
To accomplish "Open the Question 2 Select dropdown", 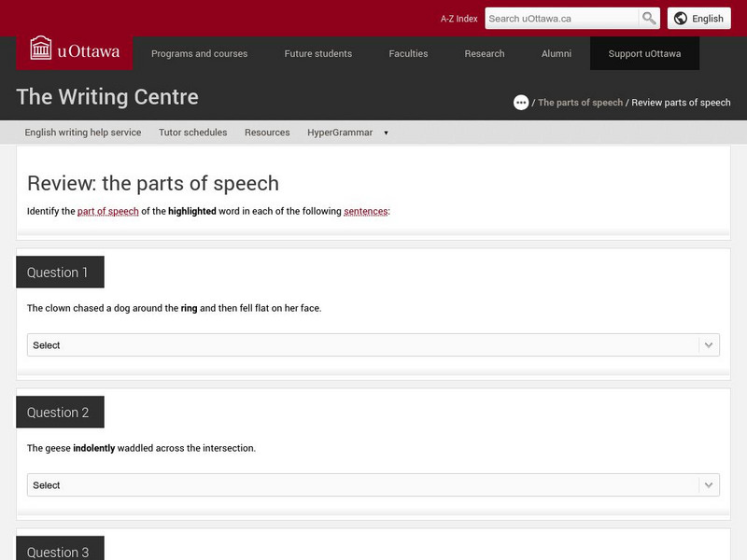I will tap(373, 485).
